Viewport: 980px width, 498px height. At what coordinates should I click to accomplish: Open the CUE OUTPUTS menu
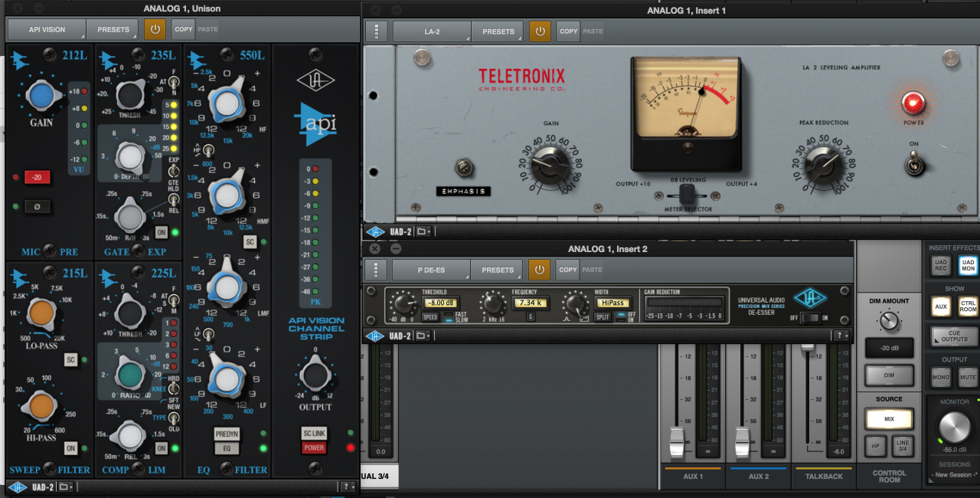point(954,336)
